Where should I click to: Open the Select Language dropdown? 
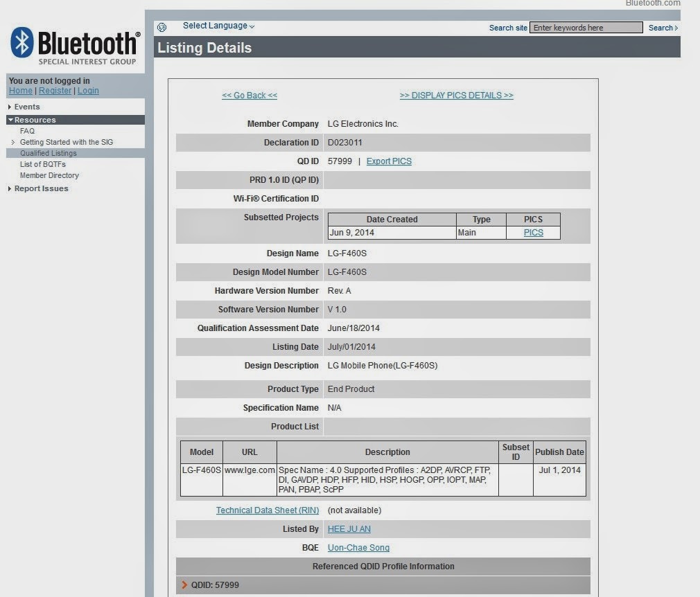(x=218, y=26)
